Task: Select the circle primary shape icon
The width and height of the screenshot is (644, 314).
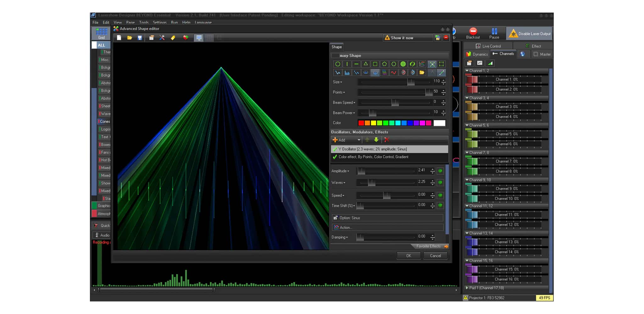Action: (x=337, y=64)
